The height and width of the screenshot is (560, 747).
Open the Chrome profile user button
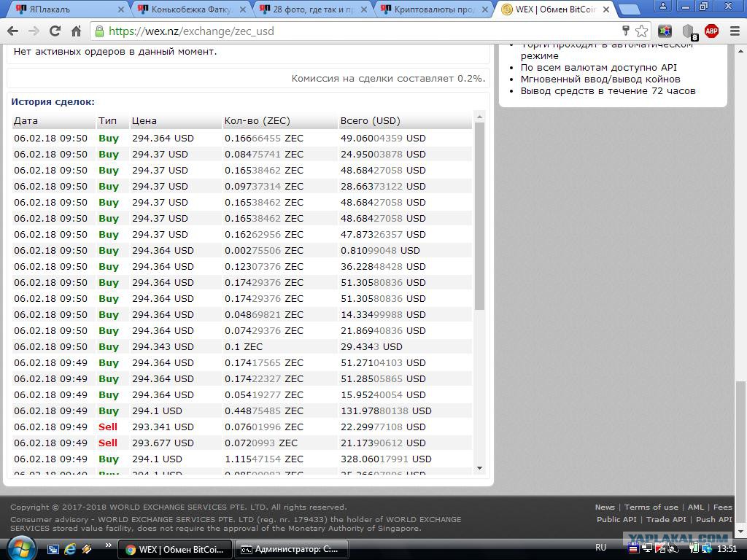coord(662,6)
